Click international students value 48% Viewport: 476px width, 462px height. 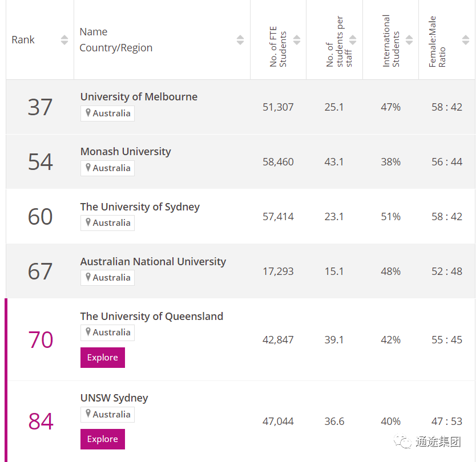(x=391, y=271)
